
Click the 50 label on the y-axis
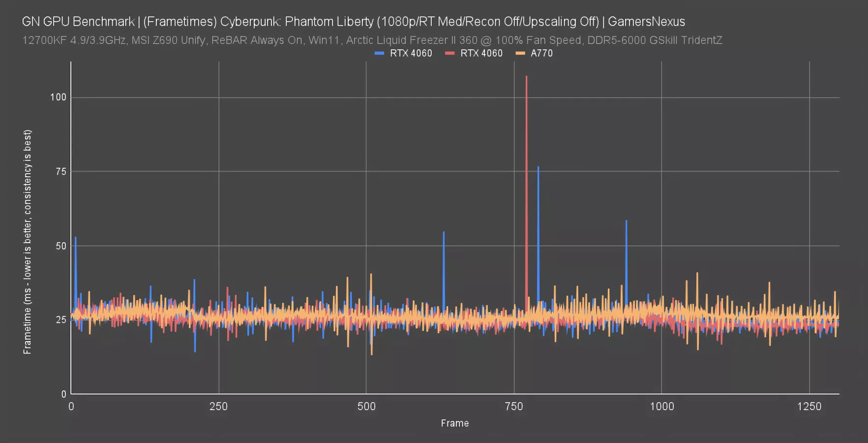coord(60,246)
